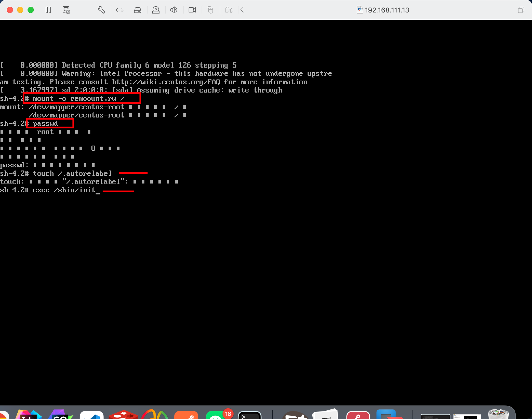Screen dimensions: 532x419
Task: Click the tile-windows icon at top right
Action: click(x=521, y=10)
